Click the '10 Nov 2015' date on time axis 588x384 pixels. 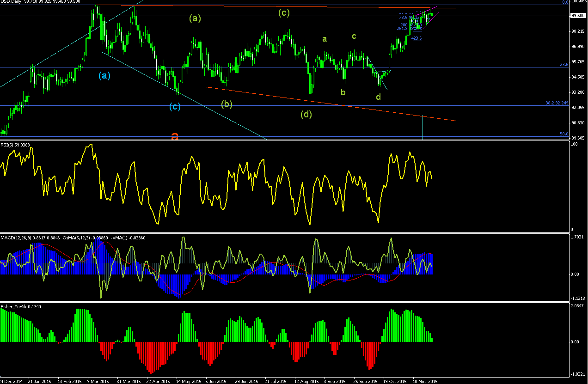point(425,381)
